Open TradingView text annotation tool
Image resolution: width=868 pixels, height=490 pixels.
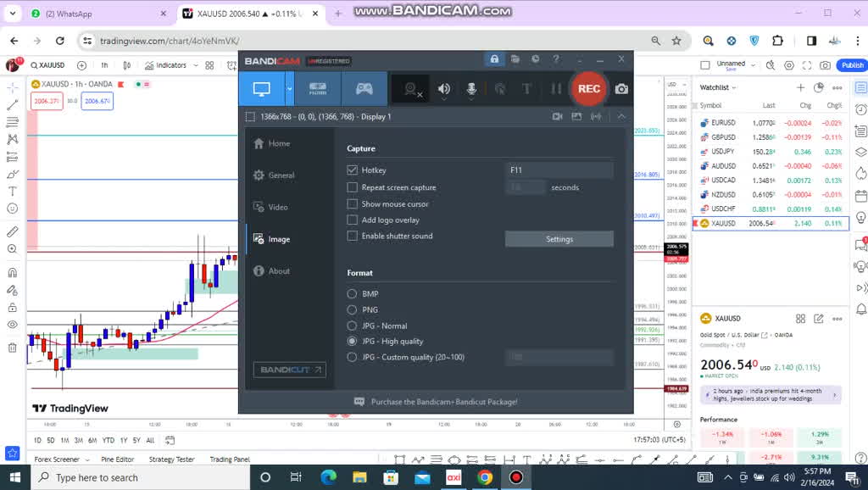click(x=13, y=192)
